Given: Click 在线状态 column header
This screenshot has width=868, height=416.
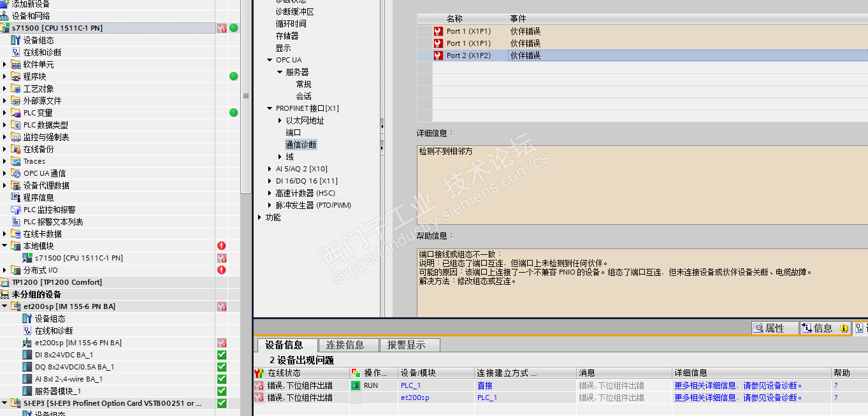Looking at the screenshot, I should tap(284, 373).
